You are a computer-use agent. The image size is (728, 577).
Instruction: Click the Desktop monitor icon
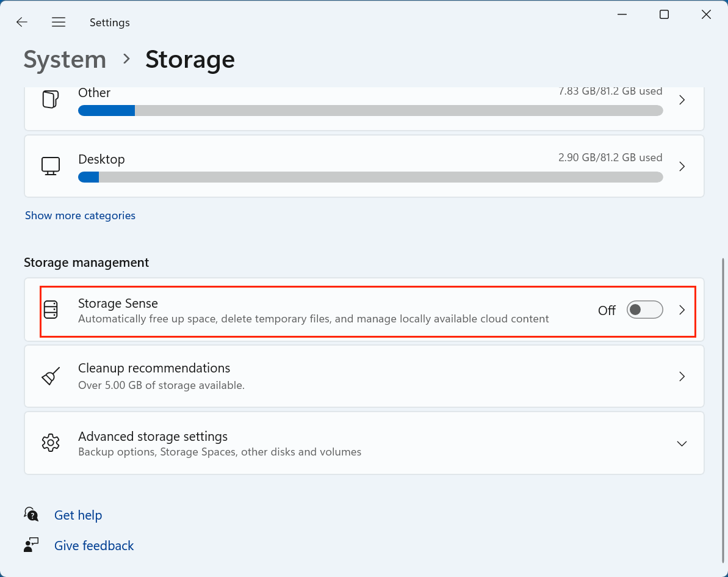click(x=50, y=165)
